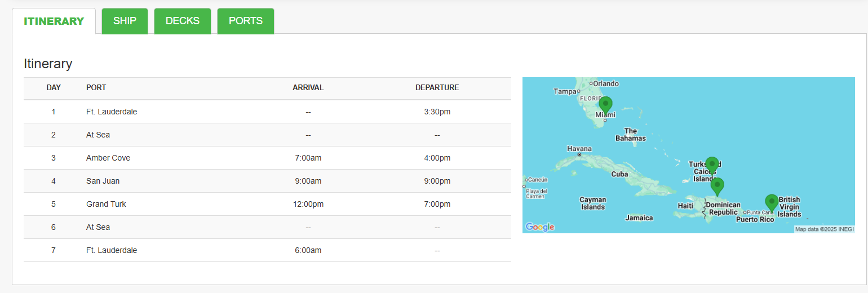Click the ARRIVAL column header
The image size is (868, 293).
(x=308, y=87)
